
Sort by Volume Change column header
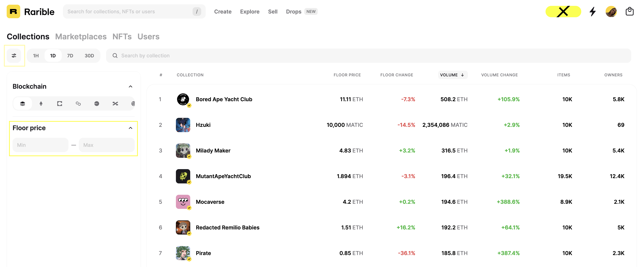(499, 75)
